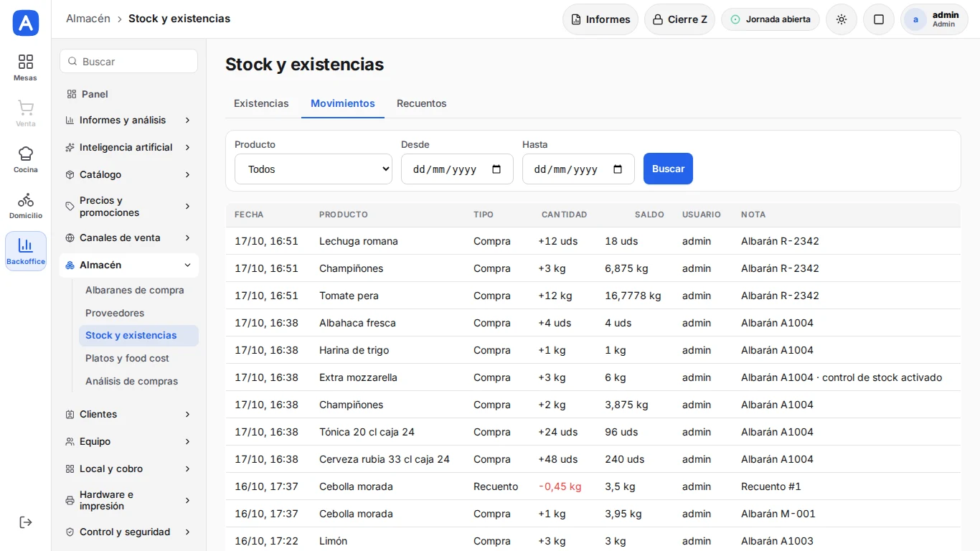This screenshot has height=551, width=980.
Task: Click the Albarán M-001 note
Action: pyautogui.click(x=778, y=514)
